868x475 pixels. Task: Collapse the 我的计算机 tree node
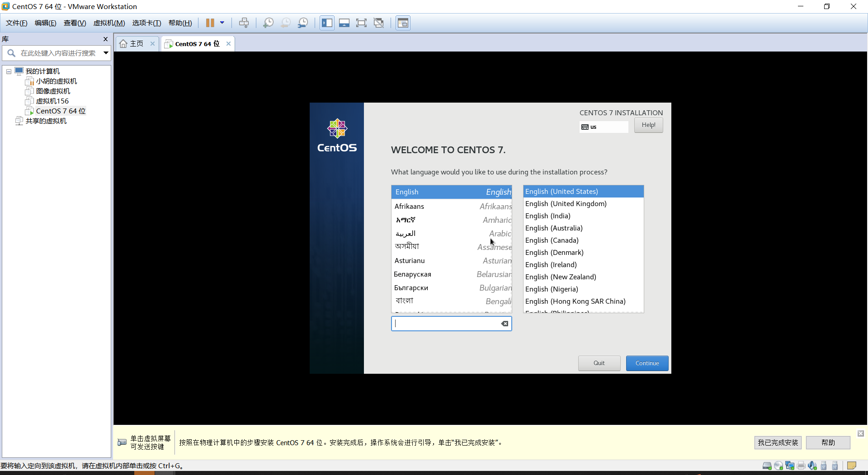9,71
